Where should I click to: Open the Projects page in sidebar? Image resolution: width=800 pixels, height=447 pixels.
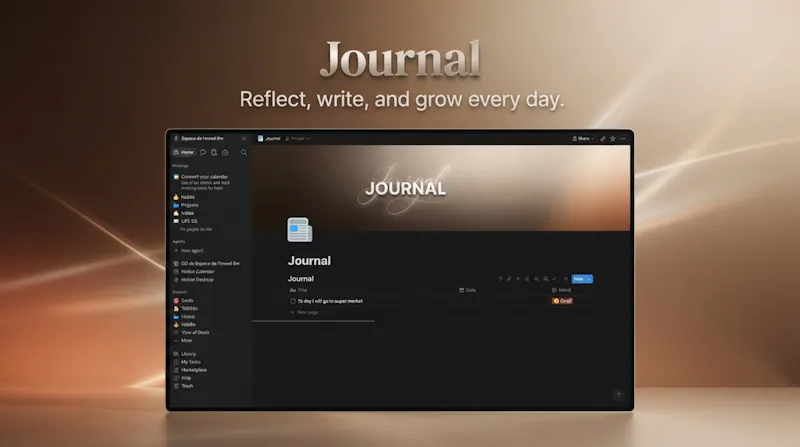point(186,205)
